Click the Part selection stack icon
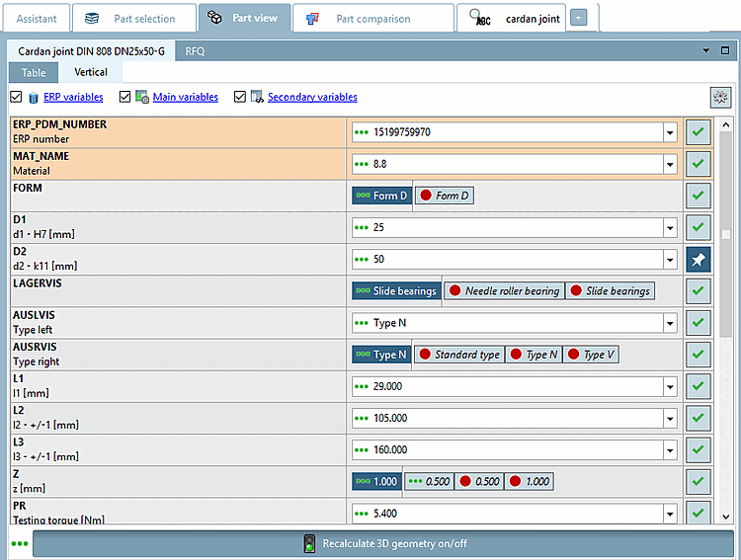The width and height of the screenshot is (741, 560). point(92,19)
